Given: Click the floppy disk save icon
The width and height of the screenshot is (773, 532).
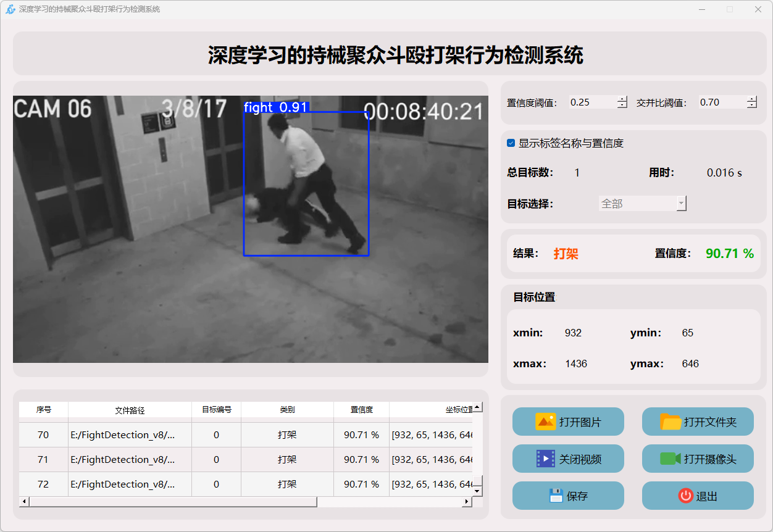Looking at the screenshot, I should (x=556, y=496).
